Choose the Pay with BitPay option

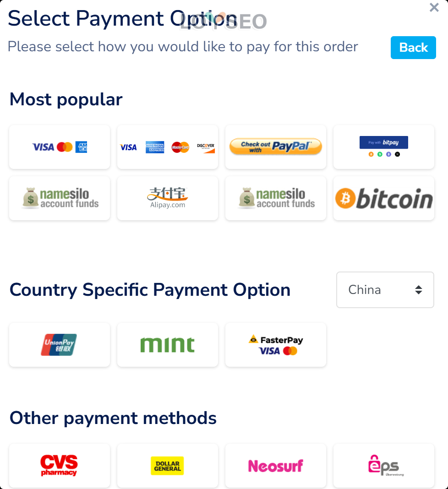[384, 147]
